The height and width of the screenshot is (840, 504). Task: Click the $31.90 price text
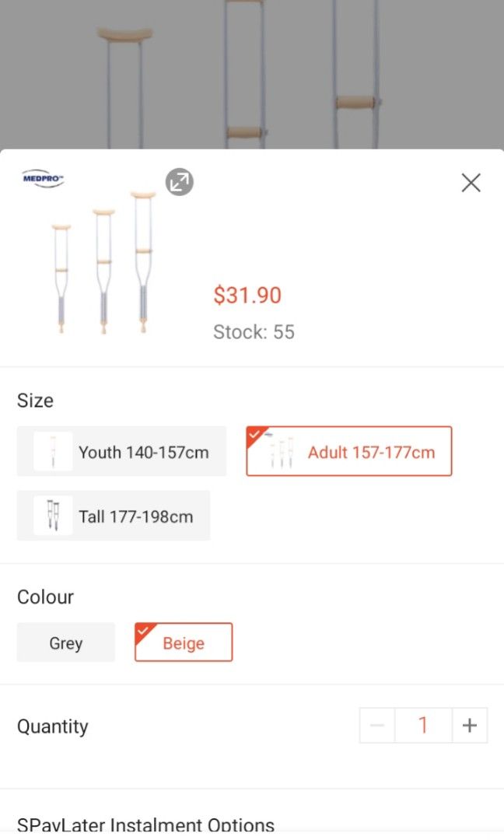coord(247,295)
